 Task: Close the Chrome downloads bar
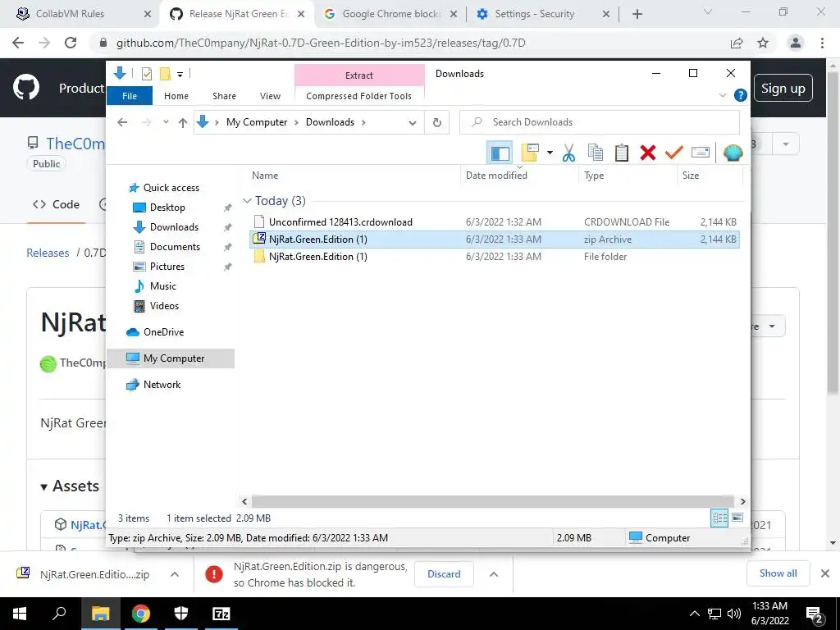(x=825, y=573)
